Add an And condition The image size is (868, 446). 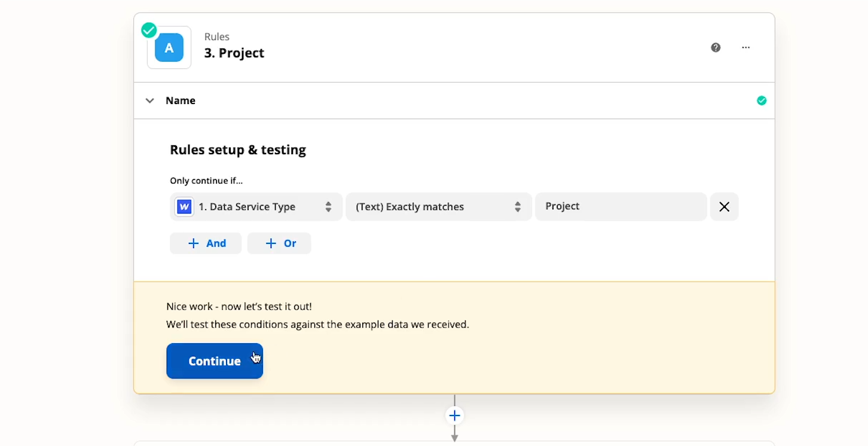tap(206, 243)
